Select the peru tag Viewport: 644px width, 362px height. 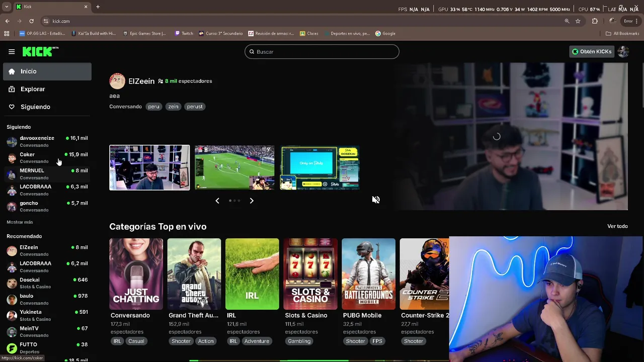tap(153, 107)
